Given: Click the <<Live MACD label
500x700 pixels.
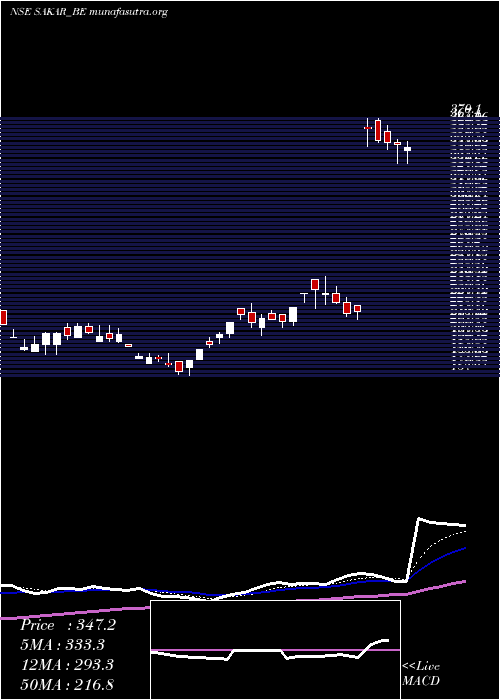Looking at the screenshot, I should point(421,674).
